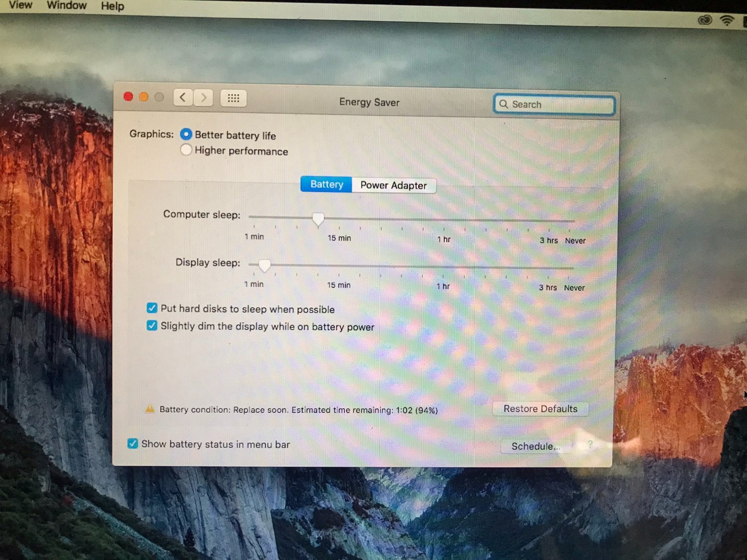747x560 pixels.
Task: Open the Schedule... dialog
Action: pos(536,446)
